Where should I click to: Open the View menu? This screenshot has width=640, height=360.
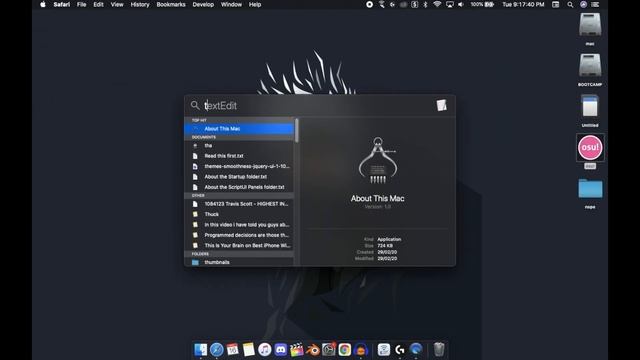117,4
